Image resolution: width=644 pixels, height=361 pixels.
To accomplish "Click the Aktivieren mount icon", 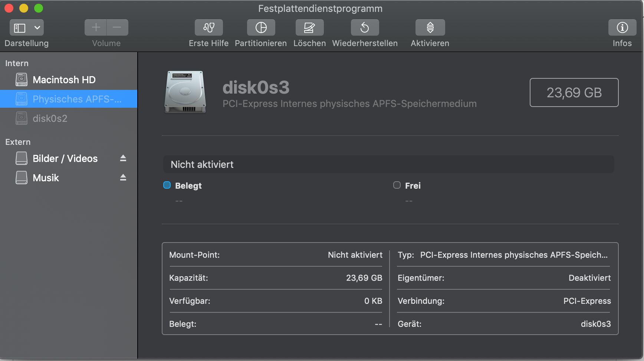I will pyautogui.click(x=430, y=27).
